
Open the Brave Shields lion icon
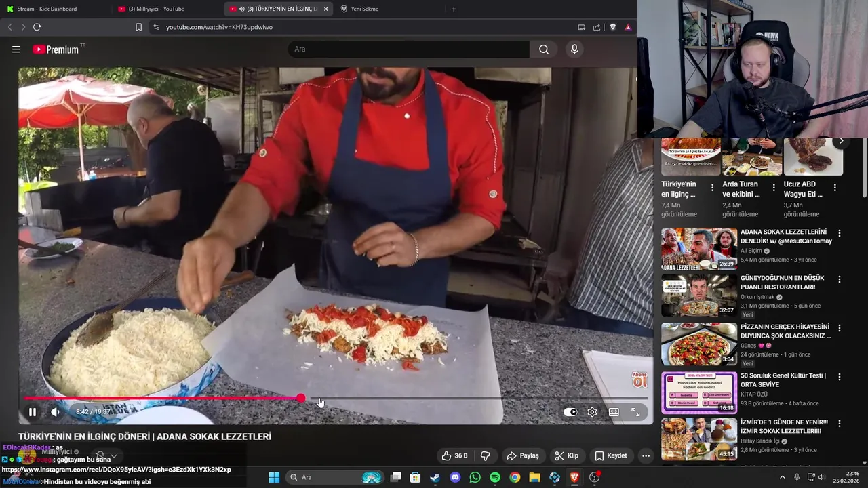(x=613, y=27)
